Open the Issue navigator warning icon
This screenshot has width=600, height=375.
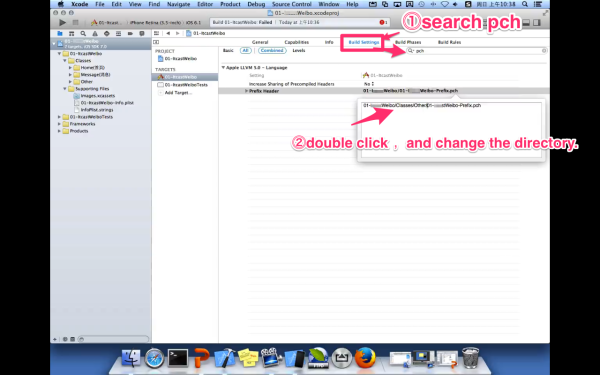click(95, 34)
